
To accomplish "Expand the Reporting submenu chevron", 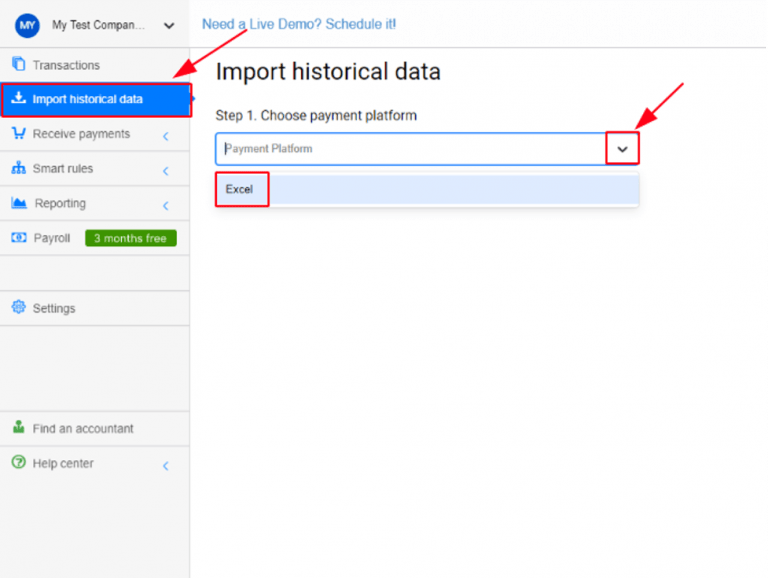I will pos(166,206).
